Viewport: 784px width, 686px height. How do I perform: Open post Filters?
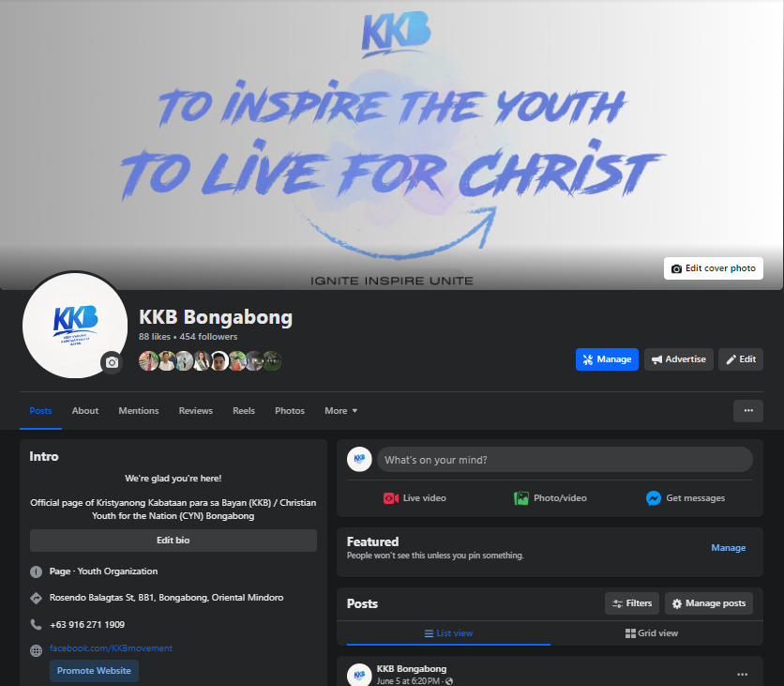click(x=632, y=603)
